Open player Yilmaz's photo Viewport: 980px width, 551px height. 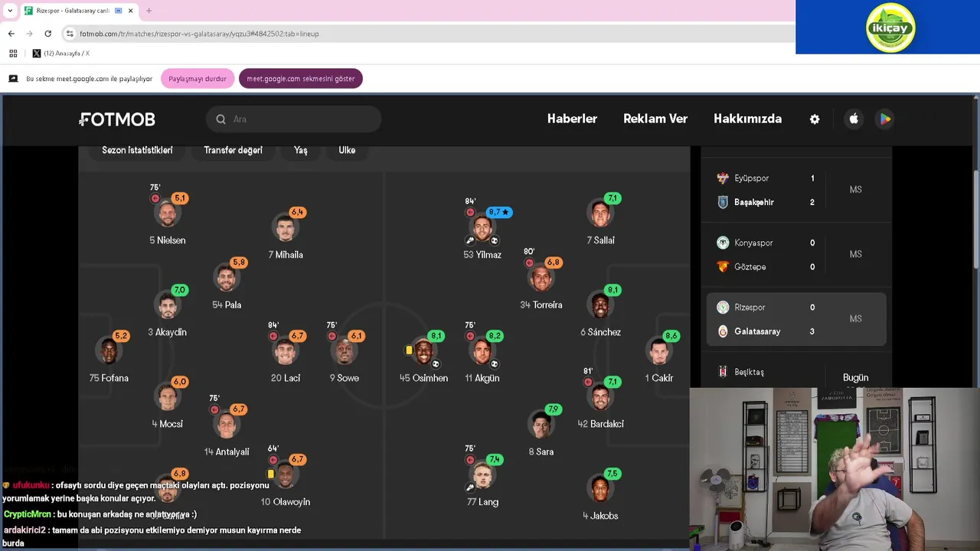(482, 227)
